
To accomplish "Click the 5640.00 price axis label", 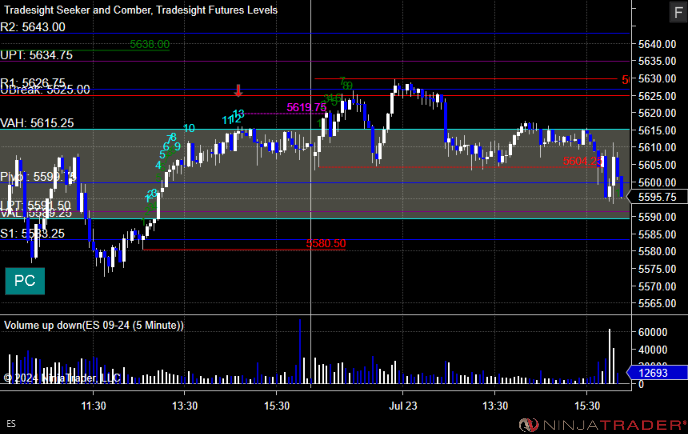I will click(x=657, y=44).
